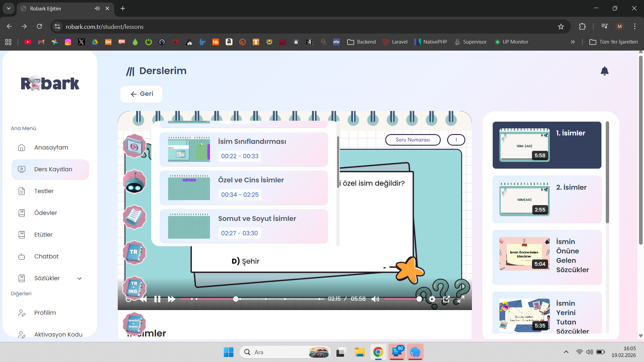Screen dimensions: 644x362
Task: Open the robot chatbot side icon
Action: tap(135, 182)
